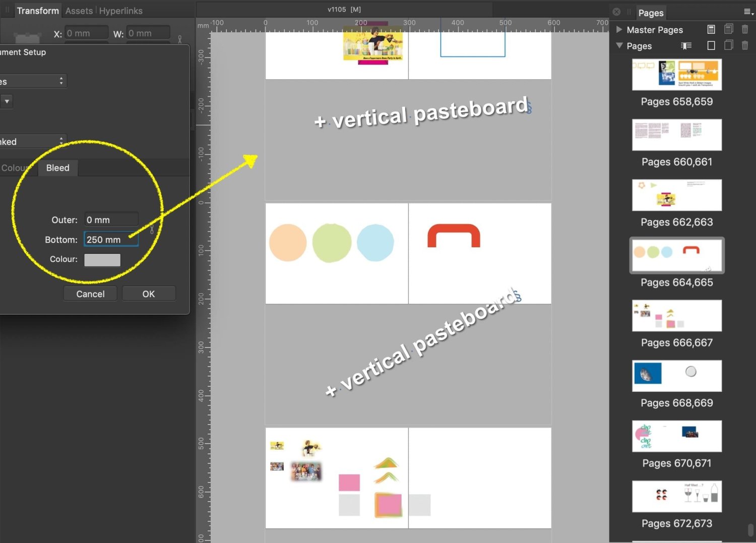756x543 pixels.
Task: Toggle the bleed linking chain icon
Action: (152, 230)
